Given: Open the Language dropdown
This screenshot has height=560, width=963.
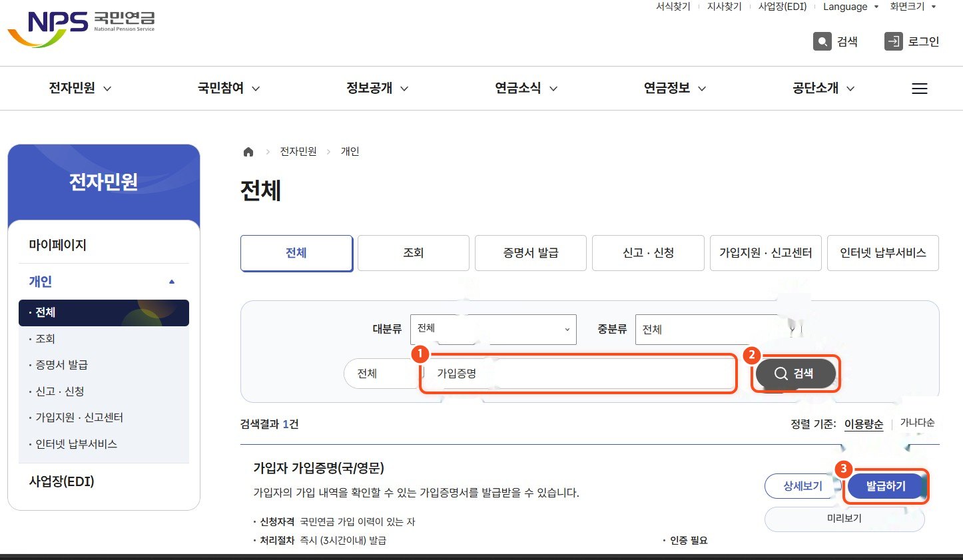Looking at the screenshot, I should point(850,7).
